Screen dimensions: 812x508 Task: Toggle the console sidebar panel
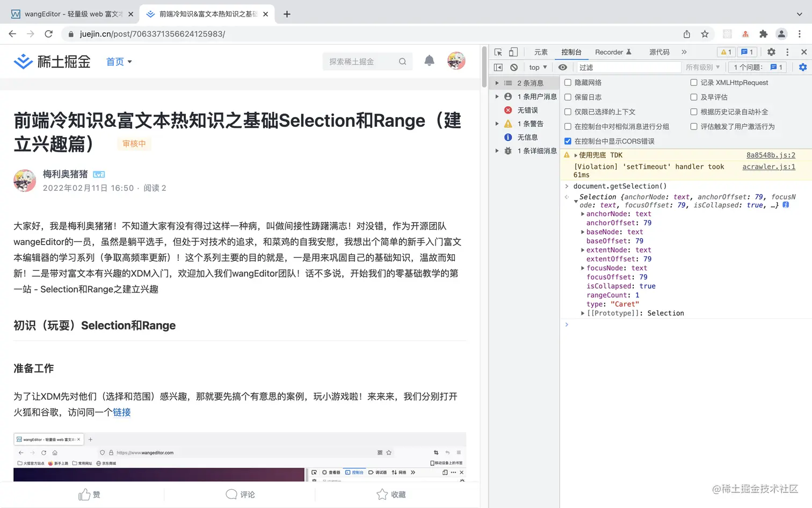coord(498,67)
